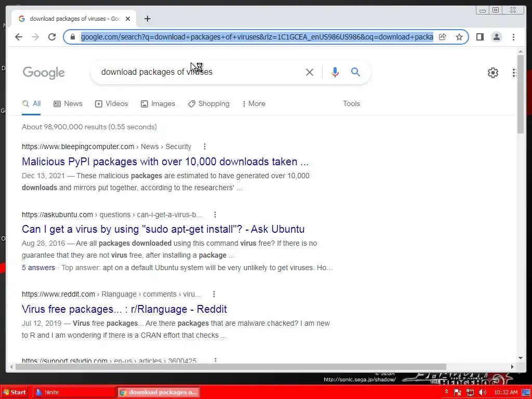Go back to the previous page

click(19, 37)
